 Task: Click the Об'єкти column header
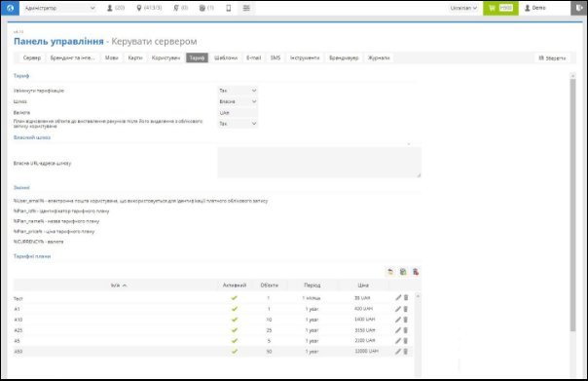(270, 286)
